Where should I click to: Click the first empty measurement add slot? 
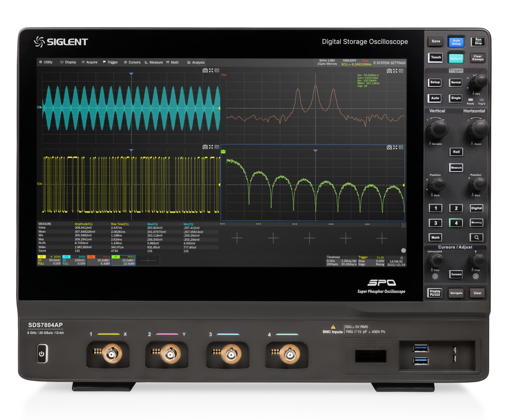[x=237, y=238]
